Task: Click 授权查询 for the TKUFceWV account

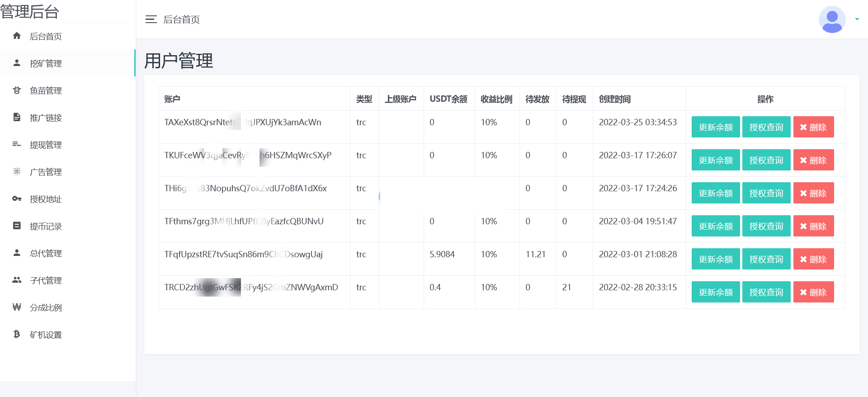Action: coord(766,160)
